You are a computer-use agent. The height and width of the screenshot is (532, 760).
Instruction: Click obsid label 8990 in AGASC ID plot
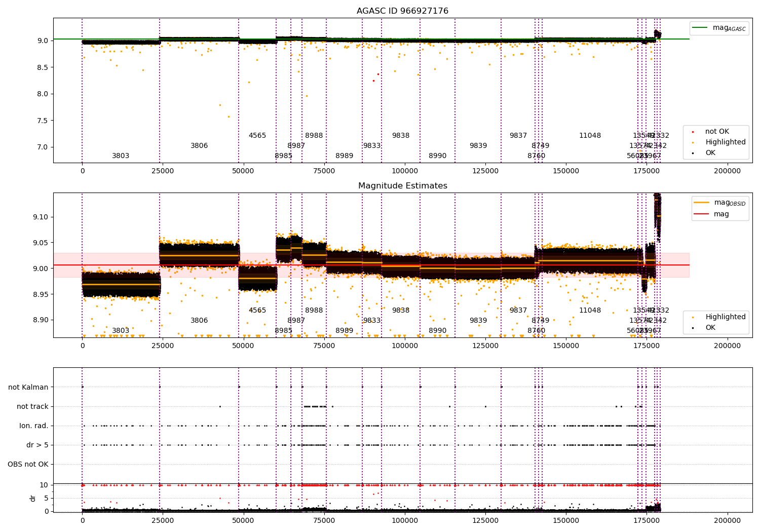(x=438, y=156)
